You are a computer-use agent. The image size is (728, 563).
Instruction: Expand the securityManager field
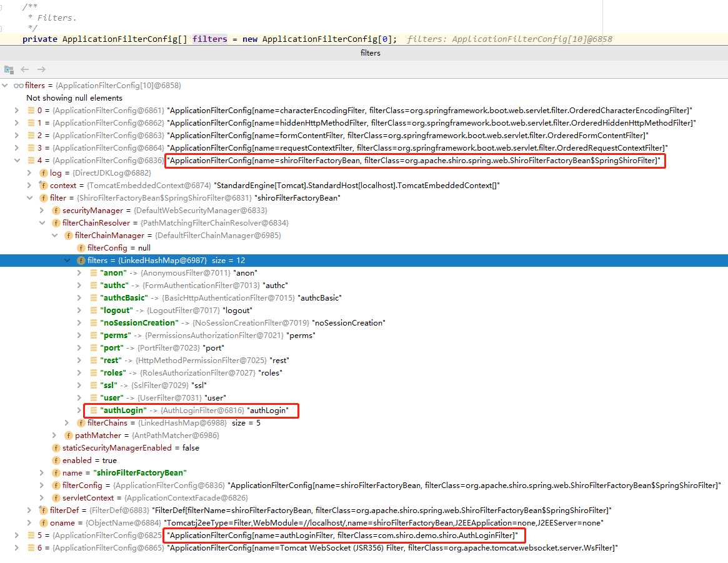coord(42,211)
